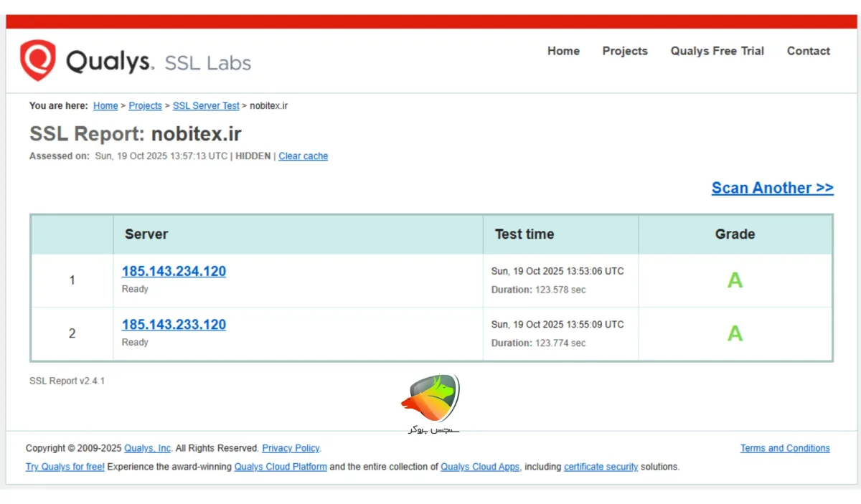The height and width of the screenshot is (504, 861).
Task: Open Terms and Conditions link
Action: point(785,448)
